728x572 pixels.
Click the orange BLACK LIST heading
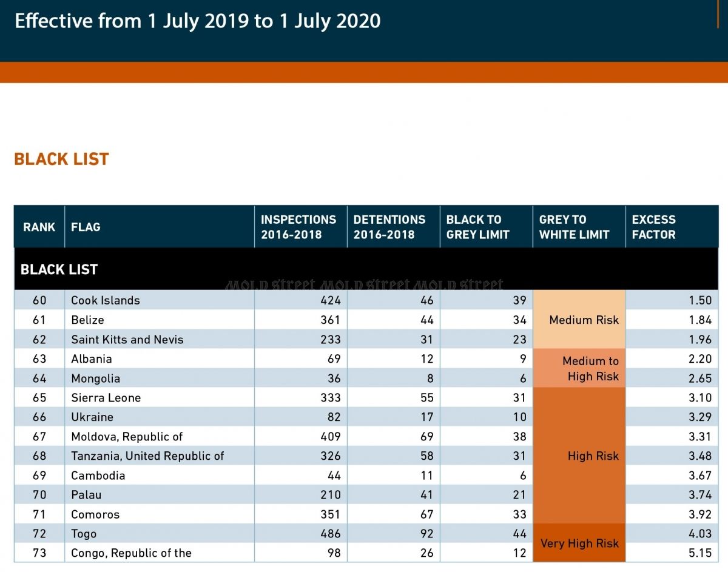tap(61, 160)
